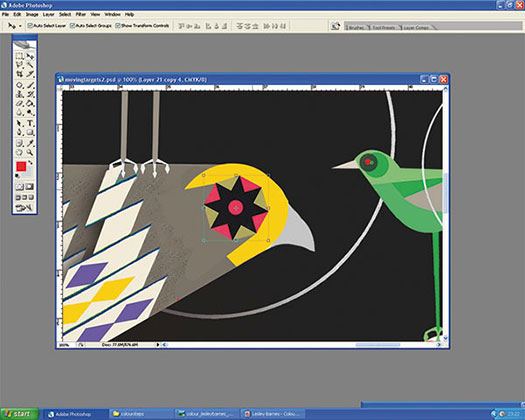Open the Move tool preset picker arrow
The width and height of the screenshot is (525, 420).
(x=20, y=26)
